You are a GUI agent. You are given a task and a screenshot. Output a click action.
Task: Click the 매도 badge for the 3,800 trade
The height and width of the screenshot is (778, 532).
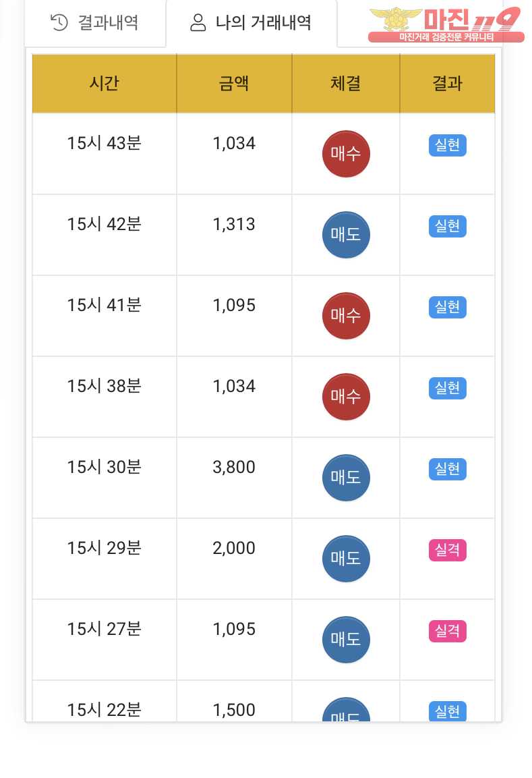coord(346,477)
